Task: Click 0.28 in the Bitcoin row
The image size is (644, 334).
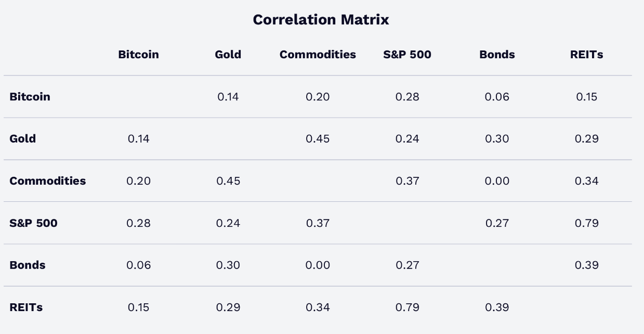Action: 407,97
